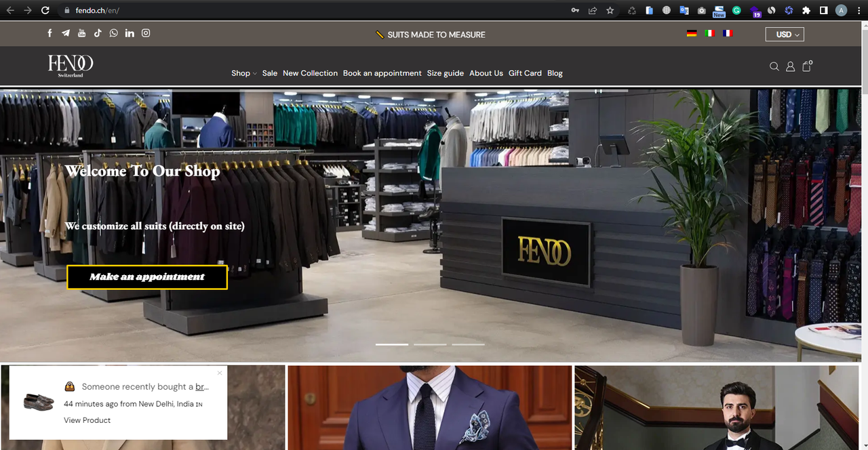Open the WhatsApp social icon
This screenshot has height=450, width=868.
pyautogui.click(x=113, y=33)
